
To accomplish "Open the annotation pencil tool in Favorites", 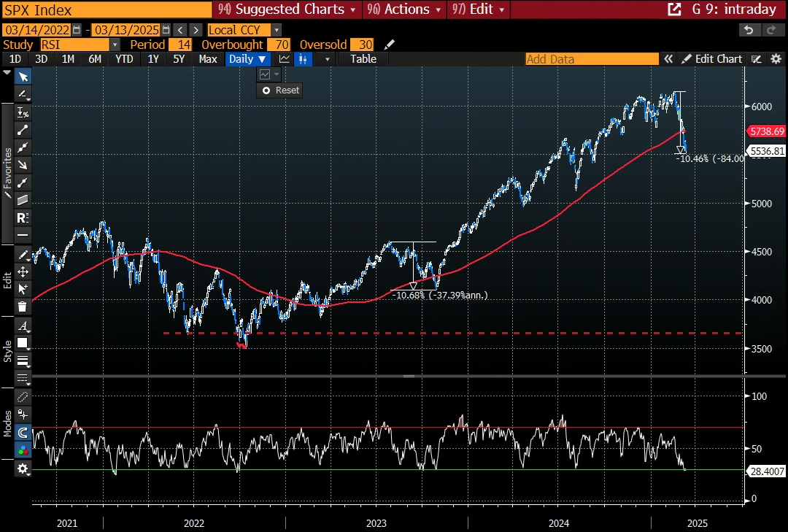I will tap(23, 94).
